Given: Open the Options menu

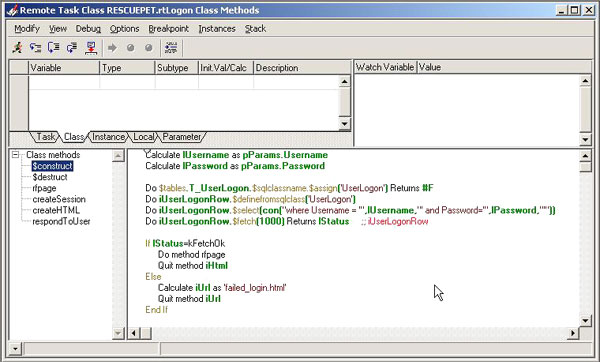Looking at the screenshot, I should 124,29.
